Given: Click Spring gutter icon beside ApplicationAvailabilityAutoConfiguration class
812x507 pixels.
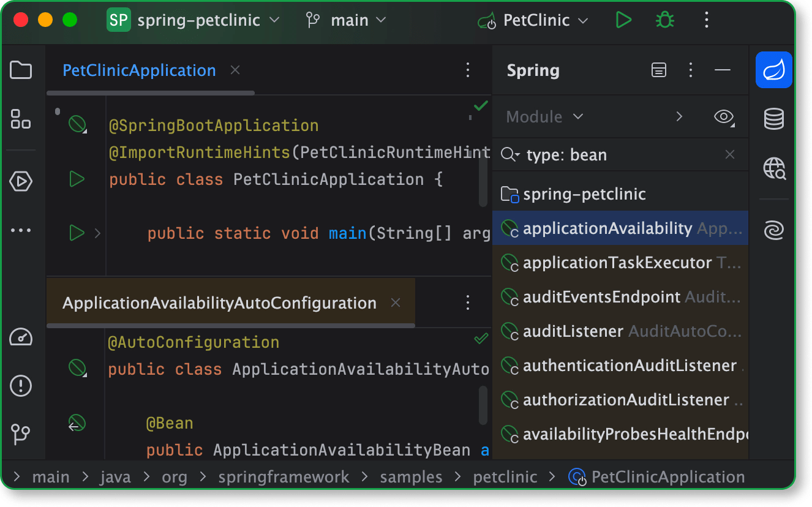Looking at the screenshot, I should pyautogui.click(x=77, y=369).
